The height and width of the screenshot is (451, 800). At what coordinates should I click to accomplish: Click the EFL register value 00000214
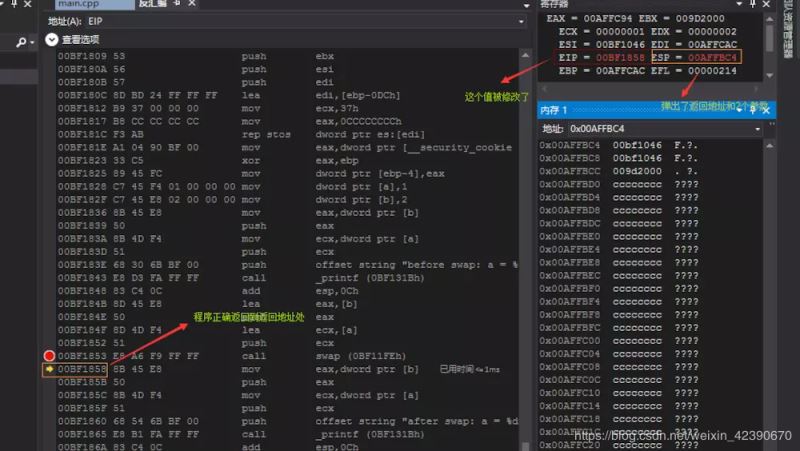click(712, 71)
